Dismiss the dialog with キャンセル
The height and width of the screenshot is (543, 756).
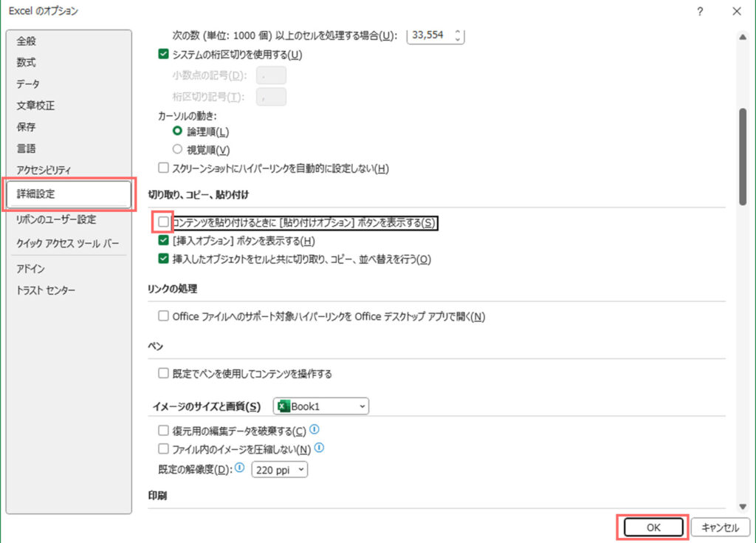coord(720,527)
